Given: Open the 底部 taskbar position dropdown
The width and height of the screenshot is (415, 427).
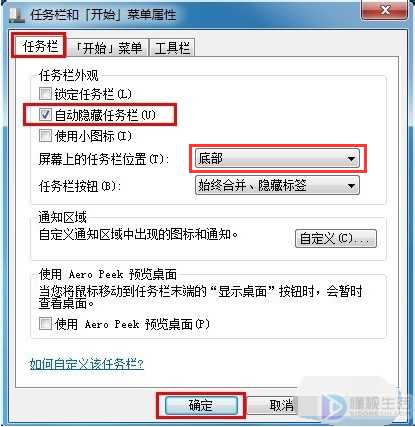Looking at the screenshot, I should click(x=277, y=159).
